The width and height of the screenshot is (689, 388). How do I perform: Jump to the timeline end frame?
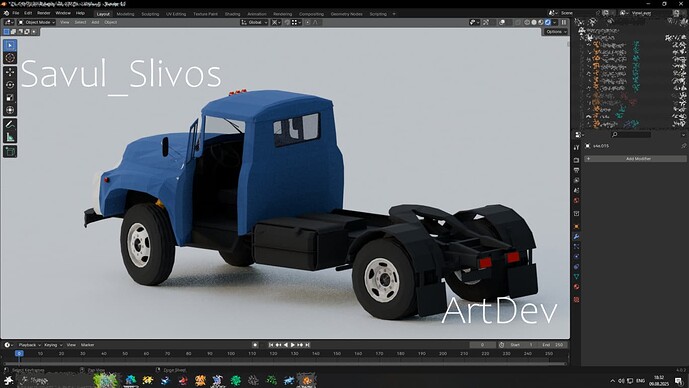click(x=308, y=345)
